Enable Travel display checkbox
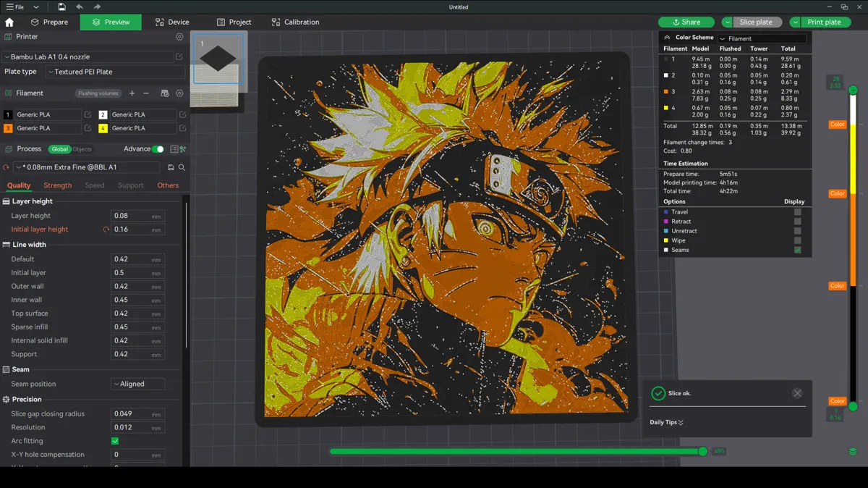The image size is (868, 488). [797, 212]
